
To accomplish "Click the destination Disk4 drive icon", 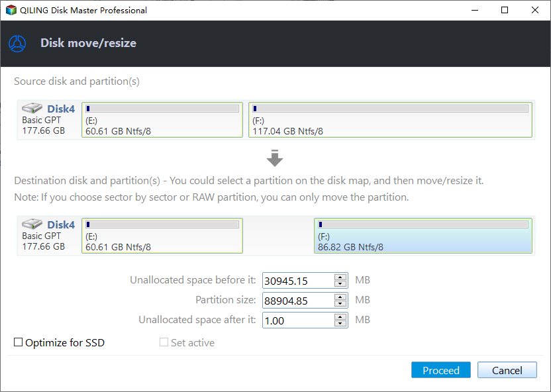I will [32, 224].
